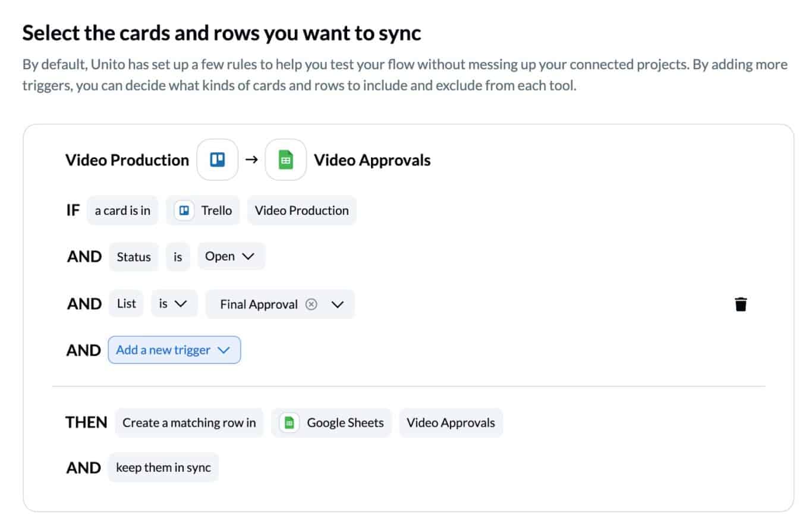Image resolution: width=812 pixels, height=527 pixels.
Task: Click the IF label
Action: pyautogui.click(x=73, y=211)
